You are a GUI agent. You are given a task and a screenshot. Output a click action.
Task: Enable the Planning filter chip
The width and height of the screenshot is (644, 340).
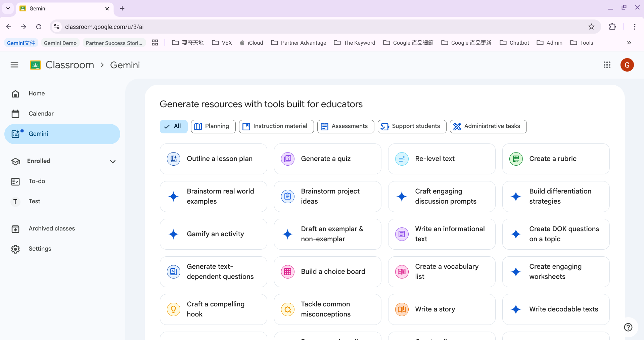coord(213,126)
